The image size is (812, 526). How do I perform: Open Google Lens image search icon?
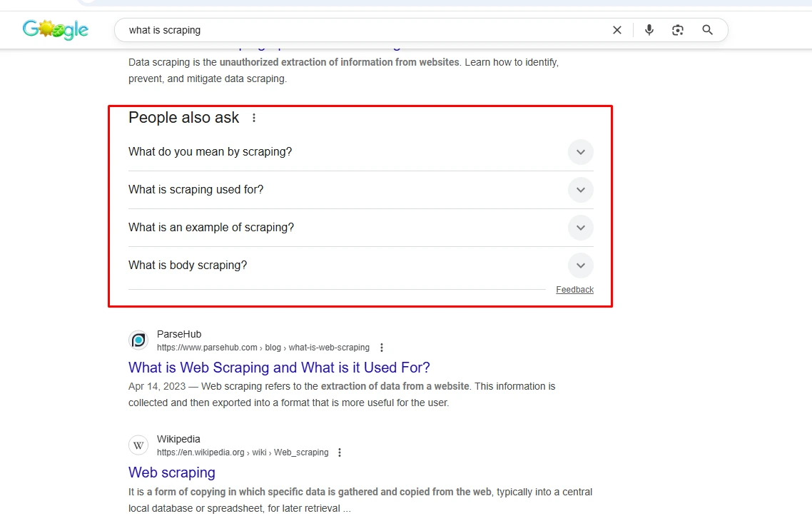tap(678, 30)
